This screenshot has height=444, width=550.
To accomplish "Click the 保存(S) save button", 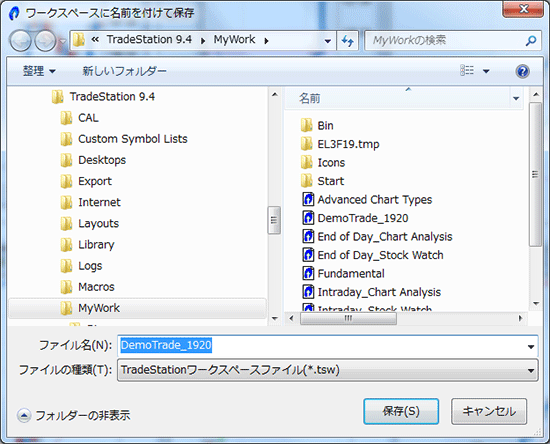I will point(401,411).
